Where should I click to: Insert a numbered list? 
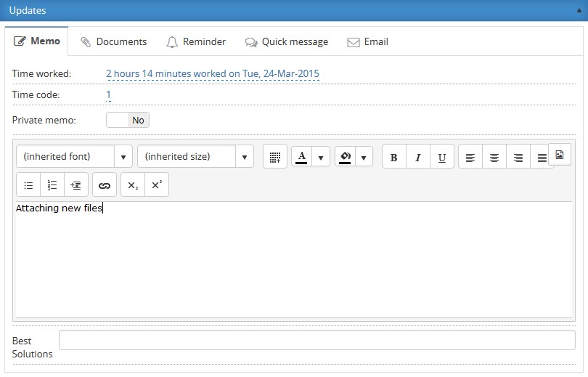pos(52,185)
